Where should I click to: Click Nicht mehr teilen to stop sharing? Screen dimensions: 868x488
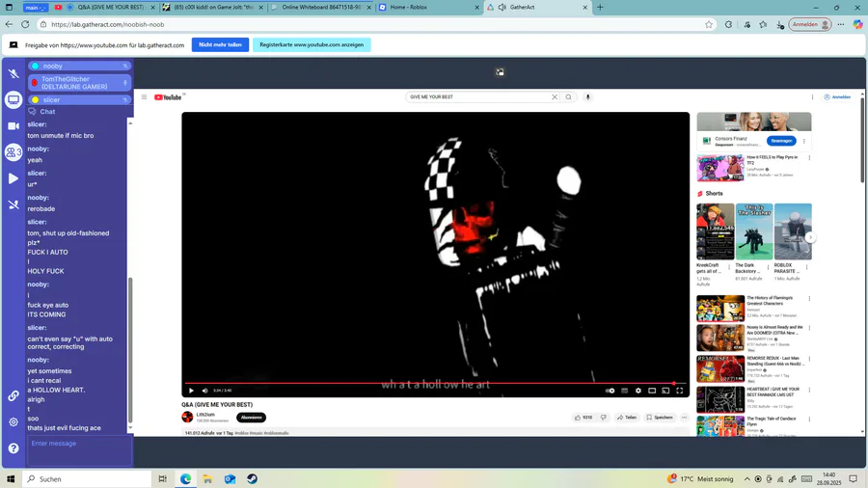point(220,44)
